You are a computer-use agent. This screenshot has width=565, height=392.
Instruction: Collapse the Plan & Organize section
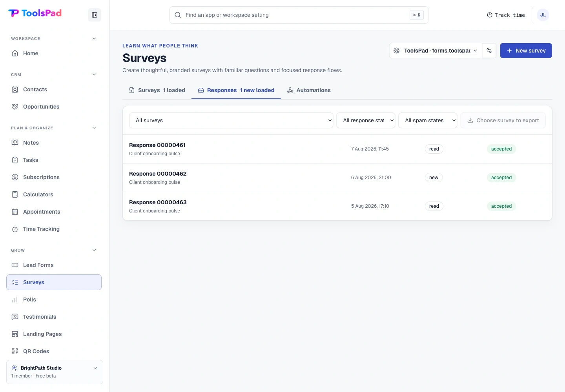pos(94,128)
